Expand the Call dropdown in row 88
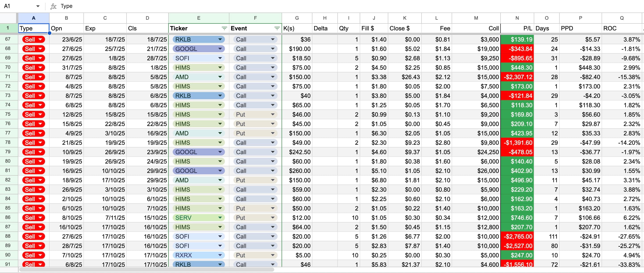The width and height of the screenshot is (644, 273). tap(273, 236)
